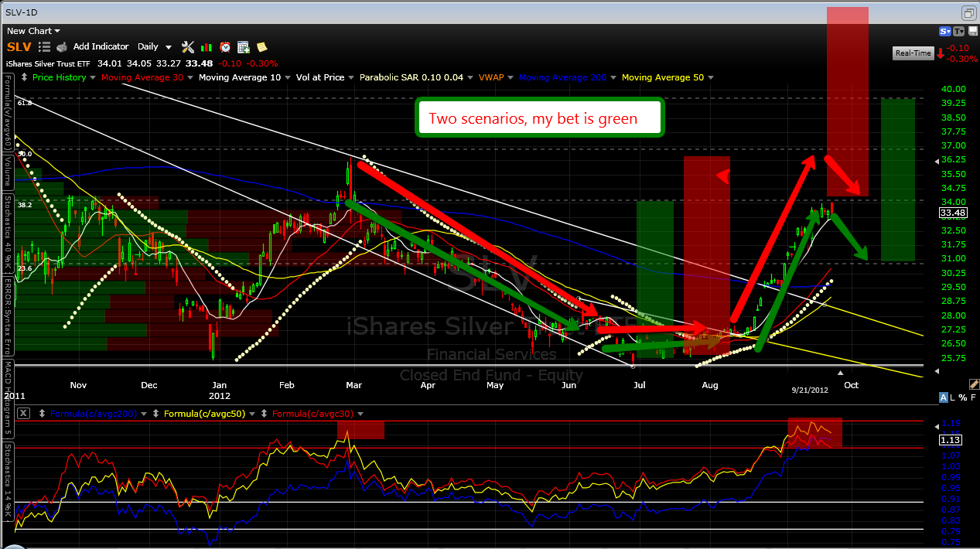Click the white triangle above the price-scale options
This screenshot has width=980, height=549.
tap(938, 371)
